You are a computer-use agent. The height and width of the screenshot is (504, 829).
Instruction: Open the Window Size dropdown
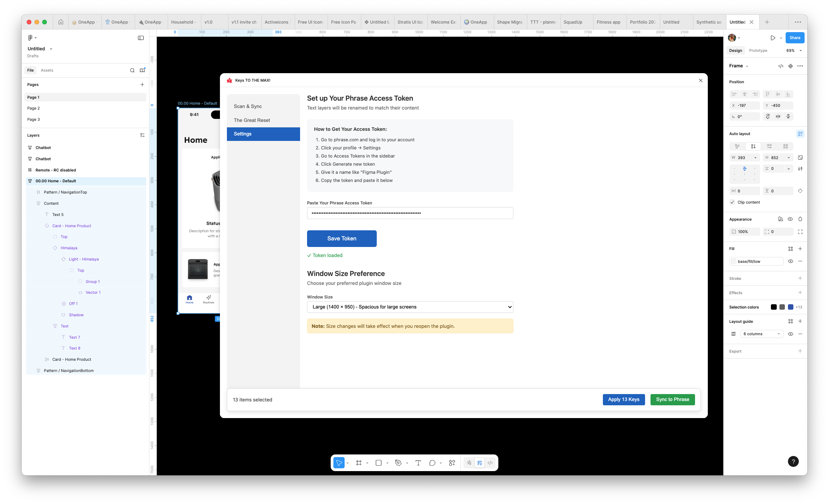coord(410,307)
